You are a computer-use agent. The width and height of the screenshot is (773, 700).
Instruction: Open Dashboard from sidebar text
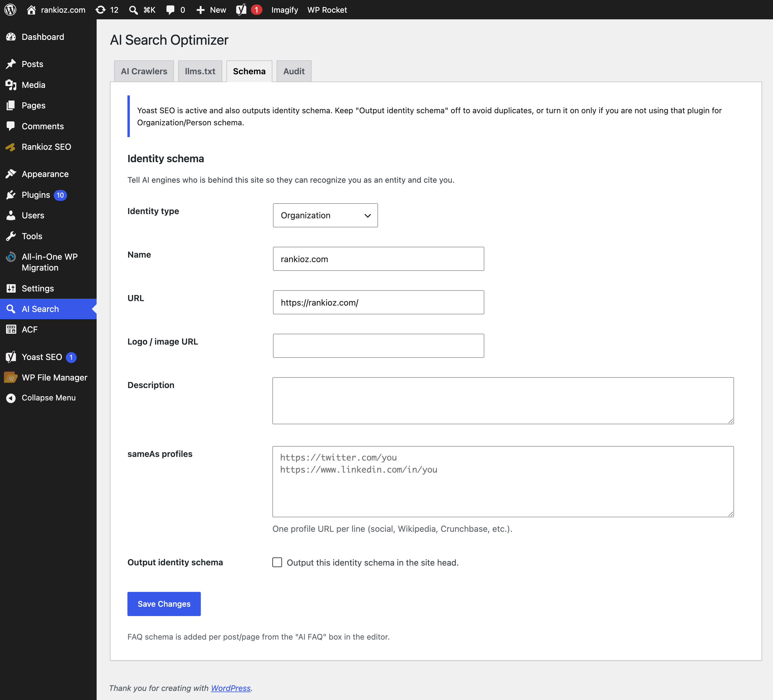pos(43,37)
